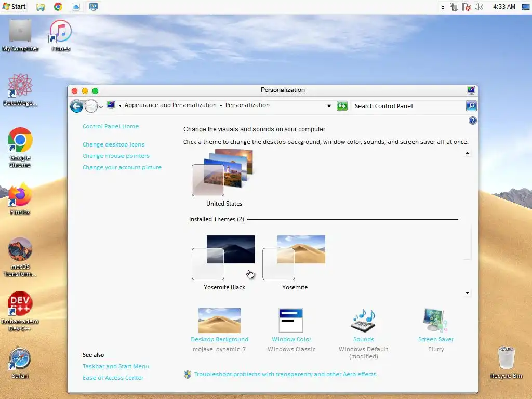Select the macOS Transform desktop icon
The height and width of the screenshot is (399, 532).
tap(20, 257)
